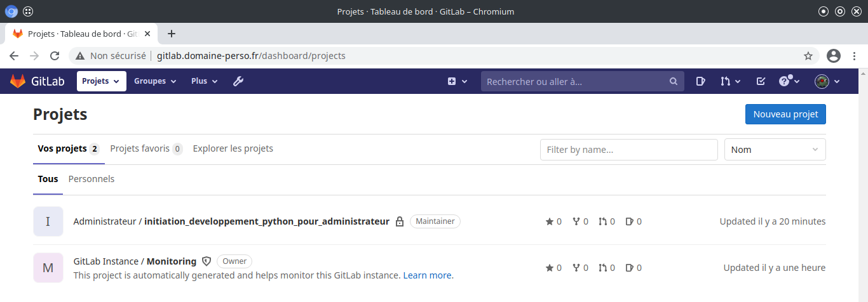Click the GitLab fox logo
The image size is (868, 302).
[18, 81]
